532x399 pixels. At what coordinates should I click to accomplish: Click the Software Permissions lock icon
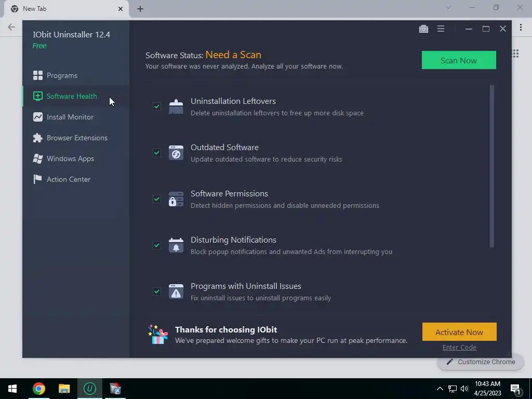(x=176, y=199)
